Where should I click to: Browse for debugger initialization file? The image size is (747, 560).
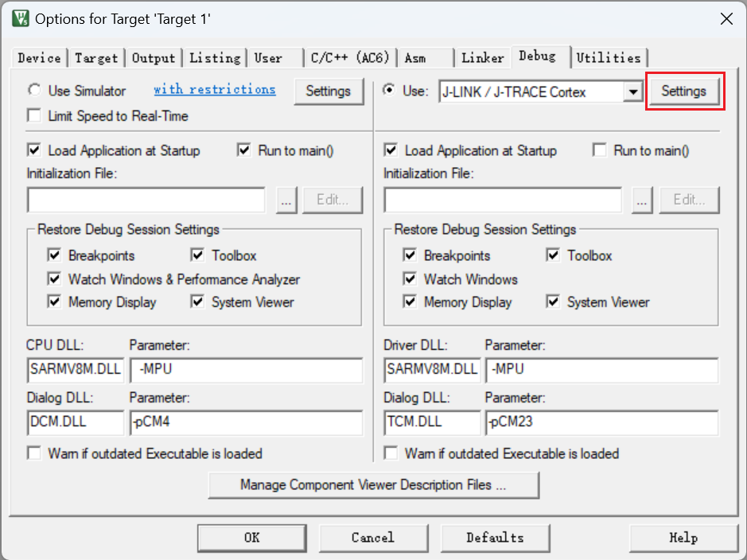click(642, 200)
